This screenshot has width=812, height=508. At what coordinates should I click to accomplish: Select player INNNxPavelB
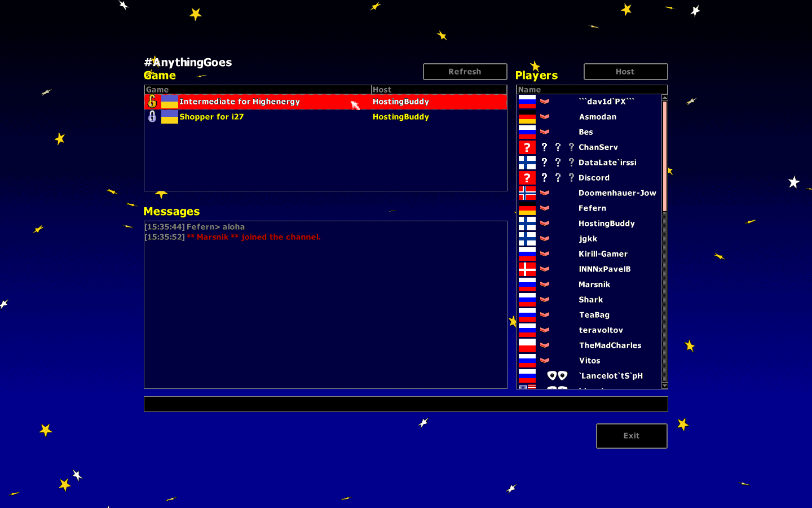click(x=605, y=269)
